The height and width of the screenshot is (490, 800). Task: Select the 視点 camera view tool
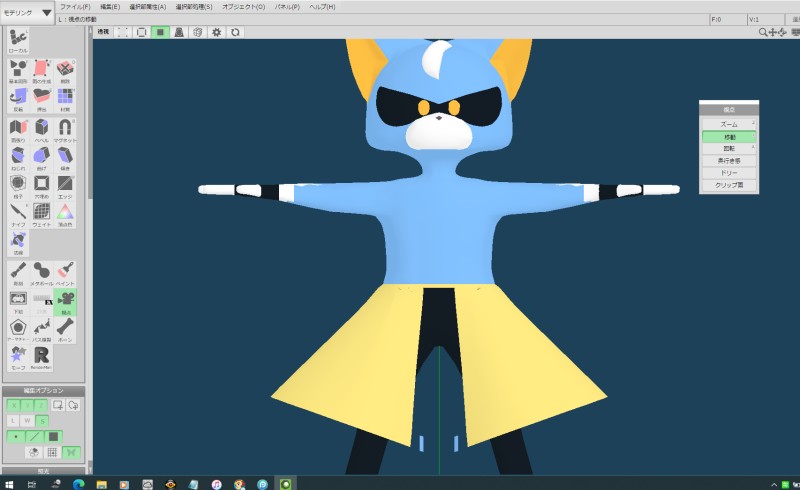pyautogui.click(x=65, y=302)
